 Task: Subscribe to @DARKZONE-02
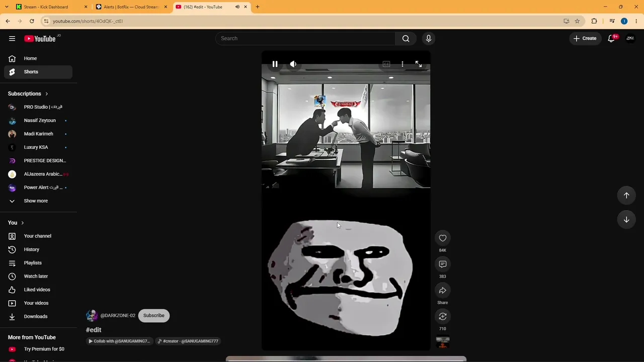click(154, 316)
